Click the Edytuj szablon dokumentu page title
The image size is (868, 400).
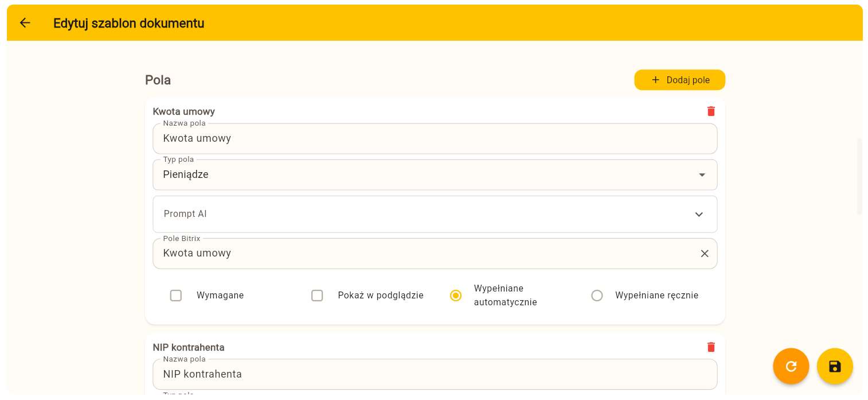(128, 23)
